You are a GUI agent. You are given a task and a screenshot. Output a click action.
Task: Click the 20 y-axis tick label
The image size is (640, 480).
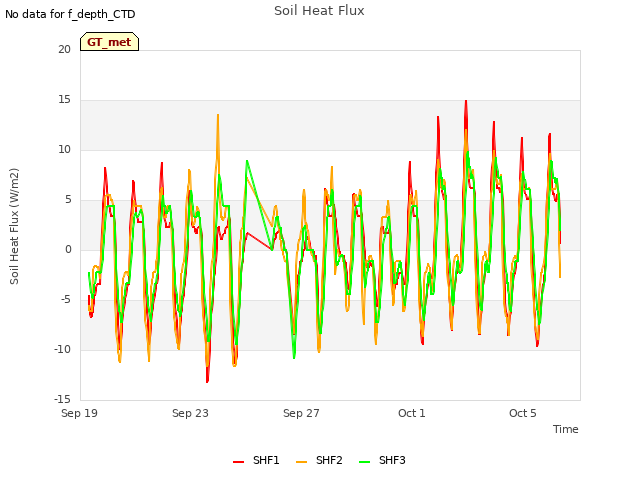pos(64,49)
